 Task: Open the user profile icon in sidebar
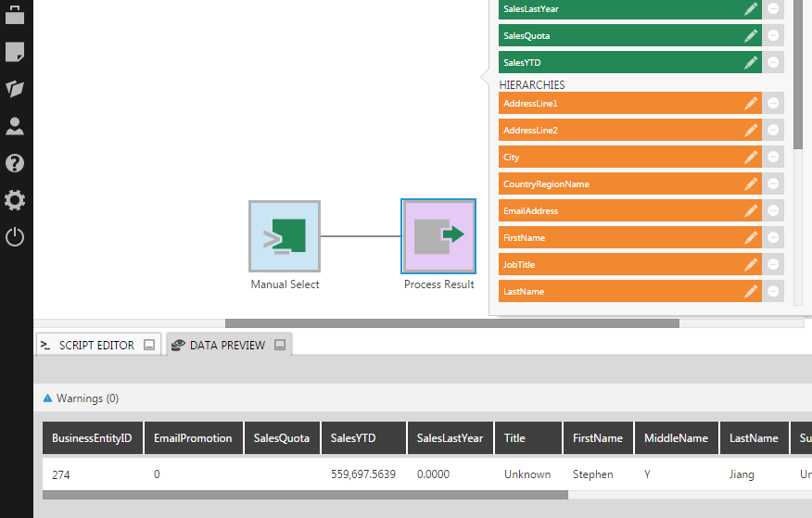pyautogui.click(x=15, y=126)
